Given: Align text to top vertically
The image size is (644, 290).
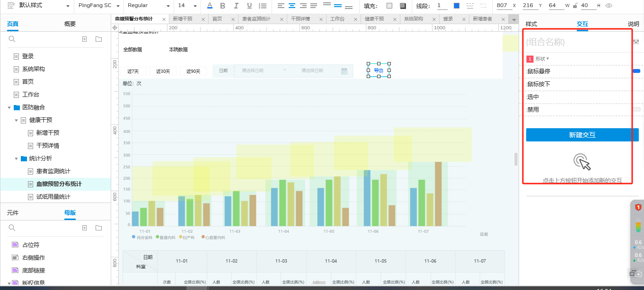Looking at the screenshot, I should pos(326,4).
